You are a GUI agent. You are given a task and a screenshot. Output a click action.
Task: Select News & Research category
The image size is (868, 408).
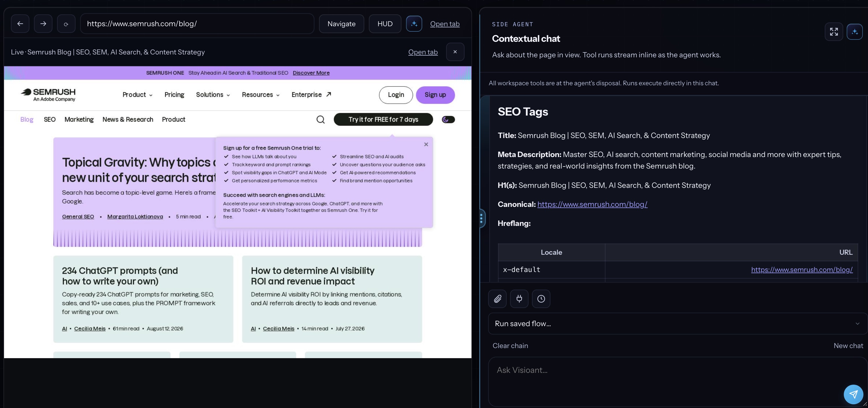(x=128, y=119)
